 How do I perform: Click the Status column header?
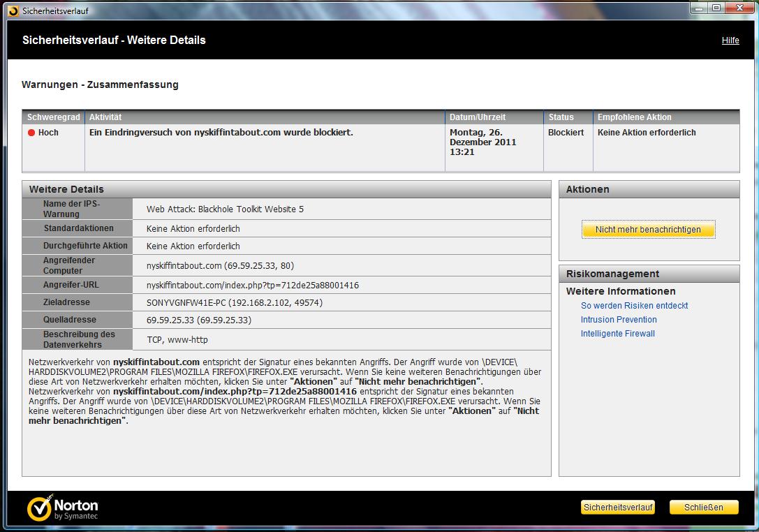pos(561,117)
